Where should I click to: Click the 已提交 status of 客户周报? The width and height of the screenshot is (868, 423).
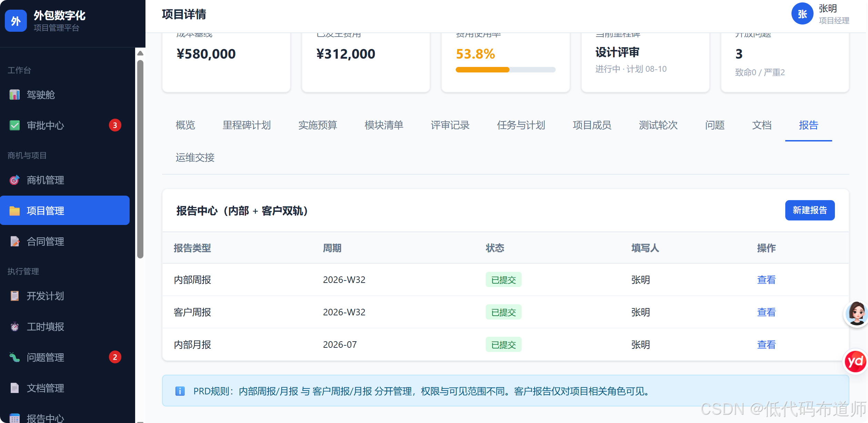pos(503,312)
